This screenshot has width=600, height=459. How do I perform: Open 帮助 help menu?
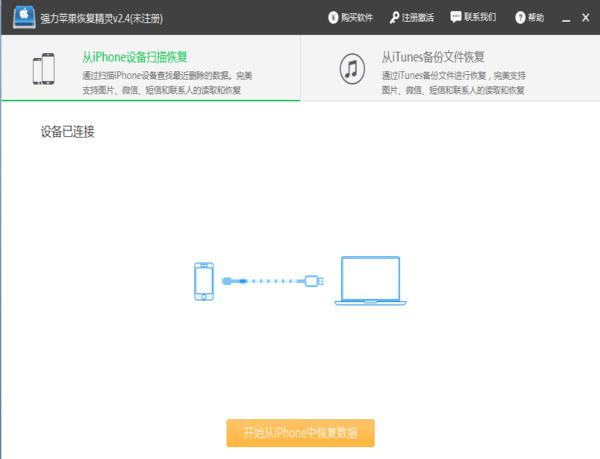(x=536, y=17)
